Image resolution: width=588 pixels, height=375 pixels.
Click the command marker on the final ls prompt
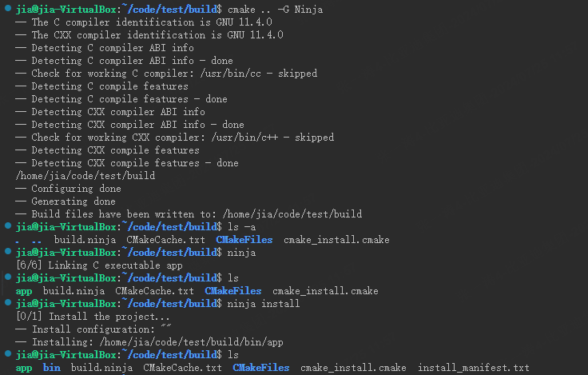point(8,353)
